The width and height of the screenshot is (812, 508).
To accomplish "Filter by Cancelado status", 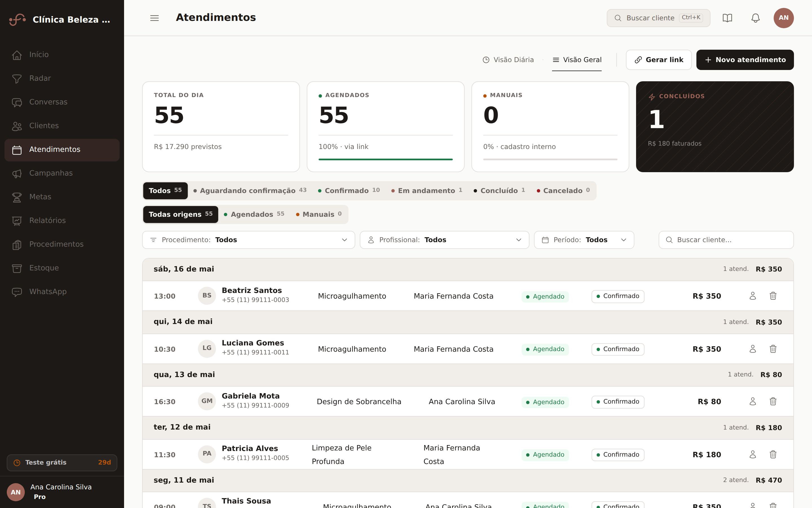I will (x=563, y=190).
